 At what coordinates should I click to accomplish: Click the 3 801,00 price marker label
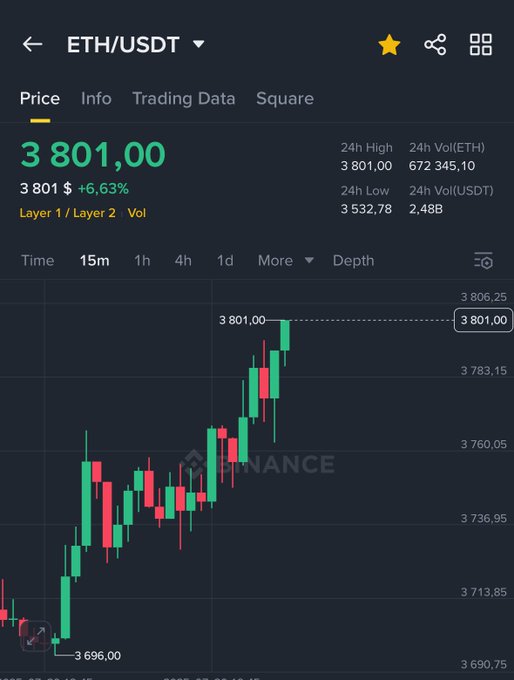click(483, 320)
